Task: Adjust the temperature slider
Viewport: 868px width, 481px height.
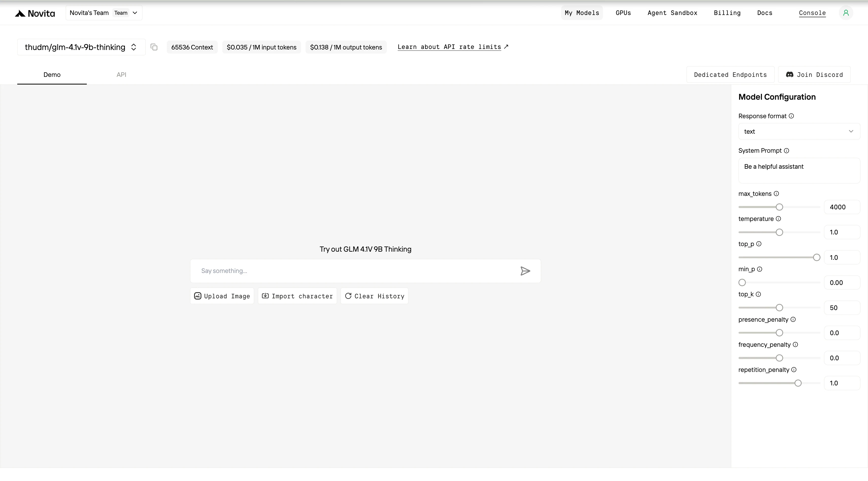Action: 779,232
